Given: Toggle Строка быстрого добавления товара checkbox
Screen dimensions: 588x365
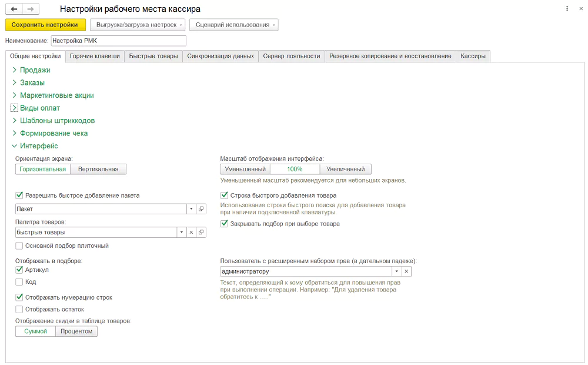Looking at the screenshot, I should 224,195.
